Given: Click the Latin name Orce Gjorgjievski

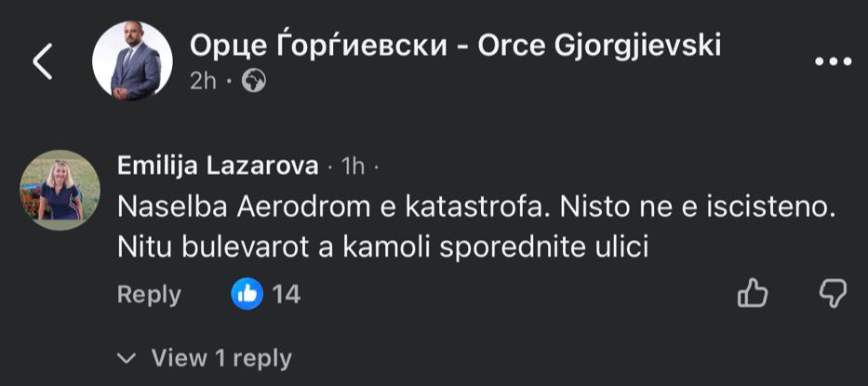Looking at the screenshot, I should [599, 45].
